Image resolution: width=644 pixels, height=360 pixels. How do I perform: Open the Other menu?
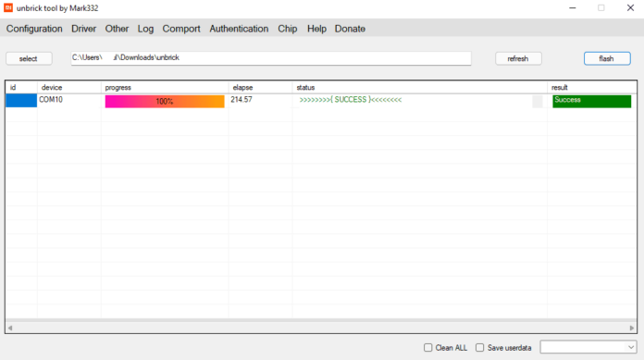[118, 29]
